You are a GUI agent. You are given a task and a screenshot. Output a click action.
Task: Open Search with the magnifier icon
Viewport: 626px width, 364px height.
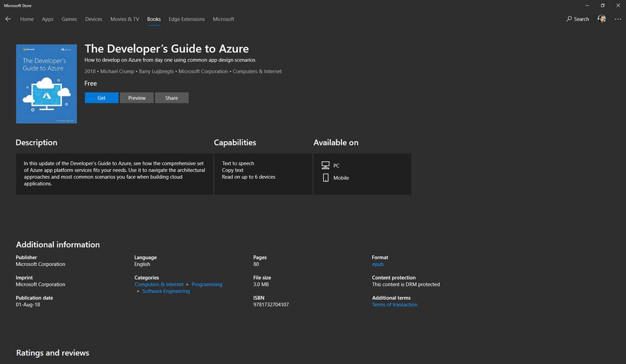pos(569,19)
